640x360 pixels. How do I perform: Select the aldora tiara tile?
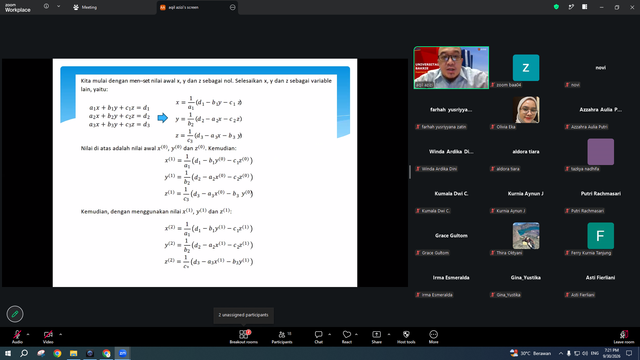526,151
